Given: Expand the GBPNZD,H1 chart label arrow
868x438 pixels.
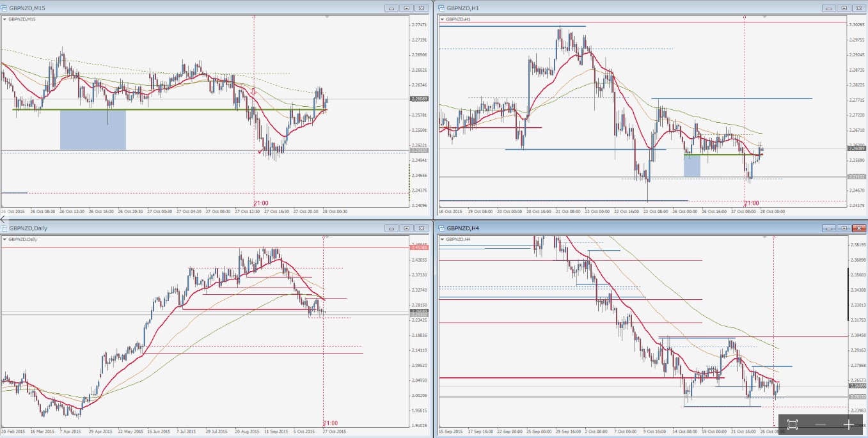Looking at the screenshot, I should (x=442, y=19).
